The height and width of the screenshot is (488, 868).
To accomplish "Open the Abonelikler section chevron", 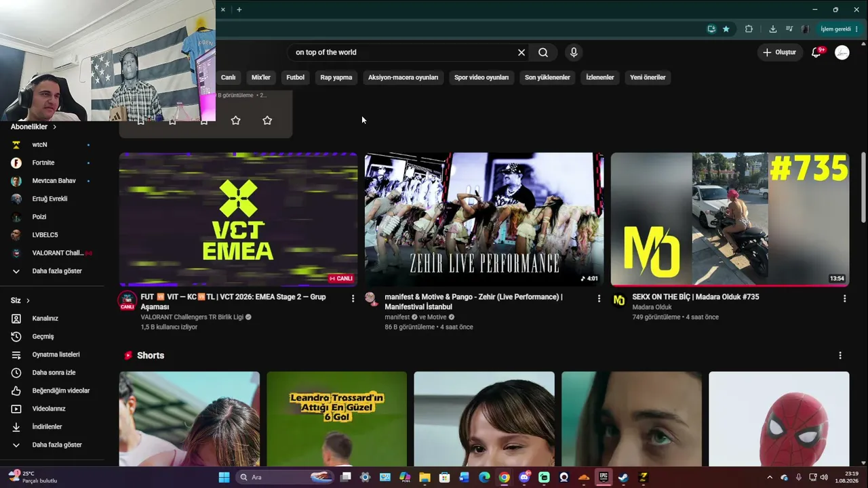I will point(54,127).
